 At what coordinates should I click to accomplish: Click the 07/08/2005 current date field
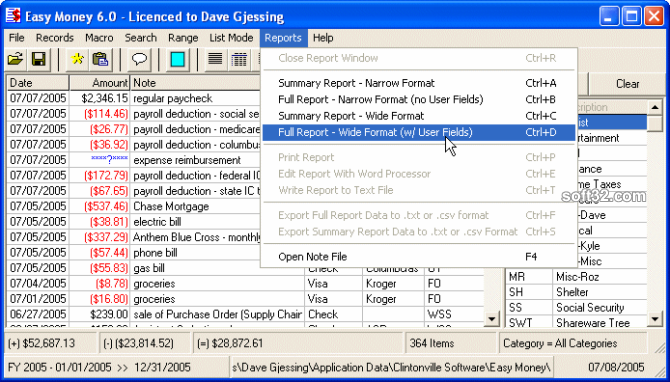pyautogui.click(x=616, y=367)
